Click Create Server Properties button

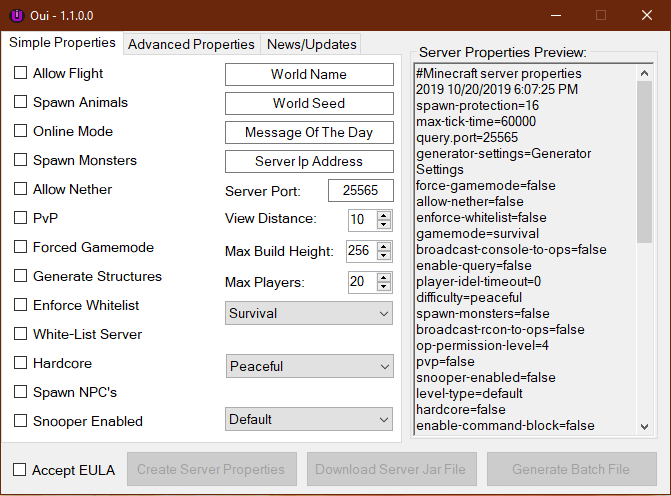(211, 469)
